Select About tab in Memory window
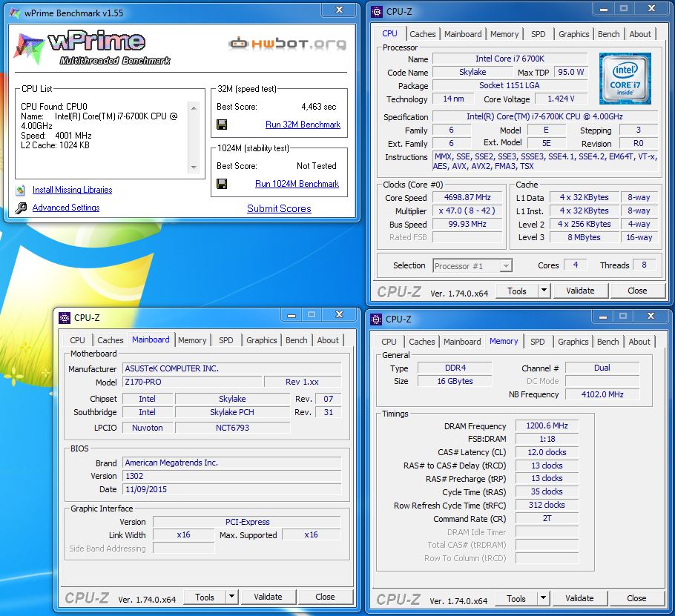675x616 pixels. coord(639,342)
